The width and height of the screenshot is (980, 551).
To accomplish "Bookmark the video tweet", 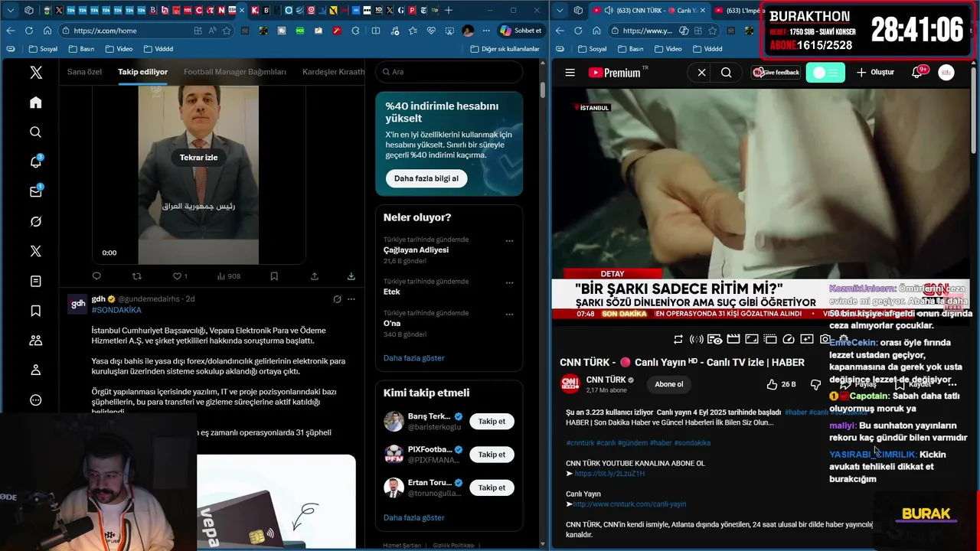I will pos(274,276).
